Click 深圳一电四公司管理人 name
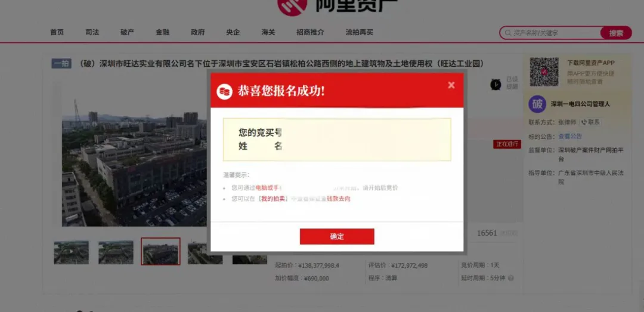Viewport: 644px width, 312px height. (580, 104)
